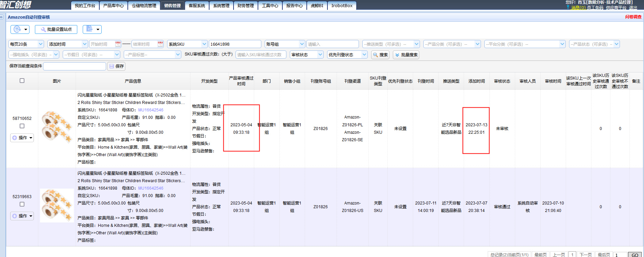The image size is (644, 257).
Task: Open the 产品标签 dropdown
Action: click(x=153, y=55)
